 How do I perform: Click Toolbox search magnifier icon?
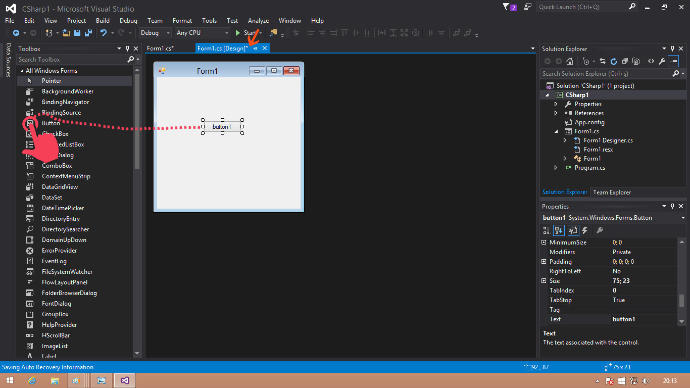click(130, 59)
